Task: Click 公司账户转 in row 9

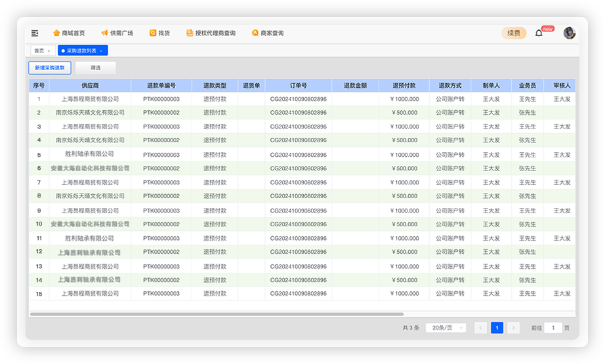Action: point(450,211)
